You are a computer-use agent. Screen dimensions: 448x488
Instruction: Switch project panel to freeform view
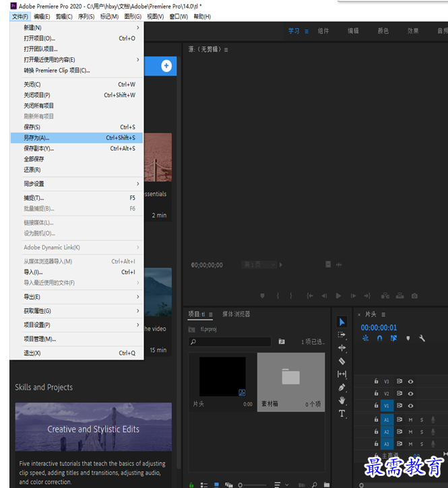point(229,485)
